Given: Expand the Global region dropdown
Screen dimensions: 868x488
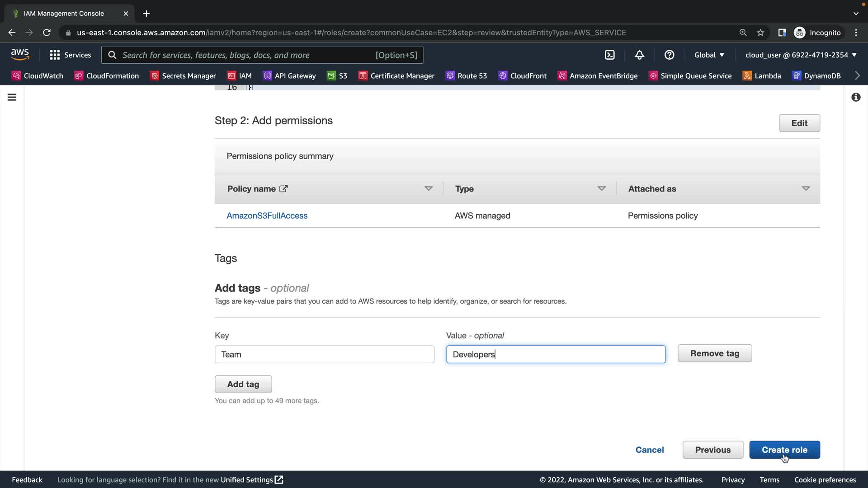Looking at the screenshot, I should coord(709,55).
